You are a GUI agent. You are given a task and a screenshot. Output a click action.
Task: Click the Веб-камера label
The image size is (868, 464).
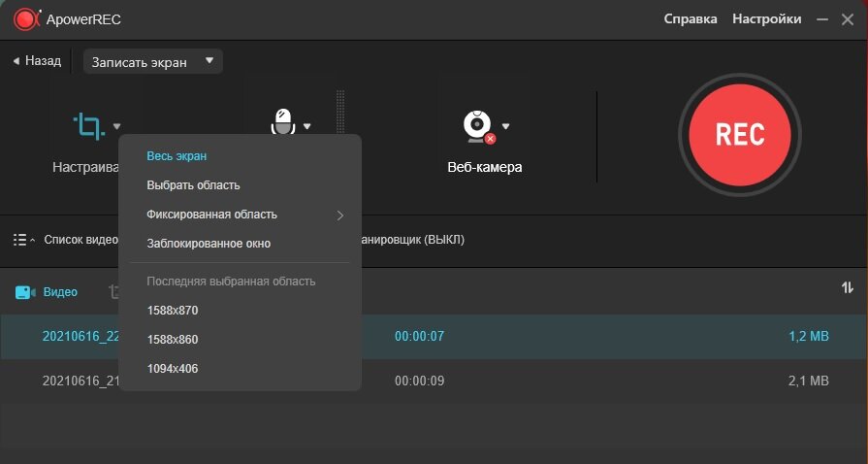(484, 167)
